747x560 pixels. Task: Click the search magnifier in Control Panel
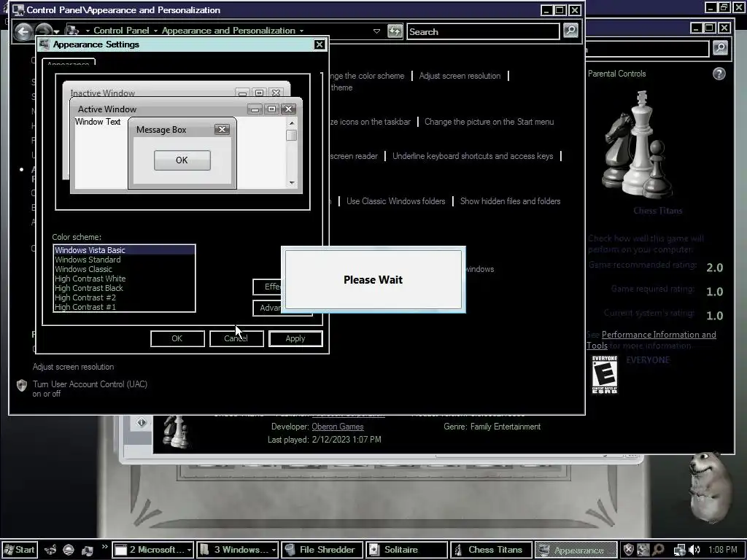570,31
